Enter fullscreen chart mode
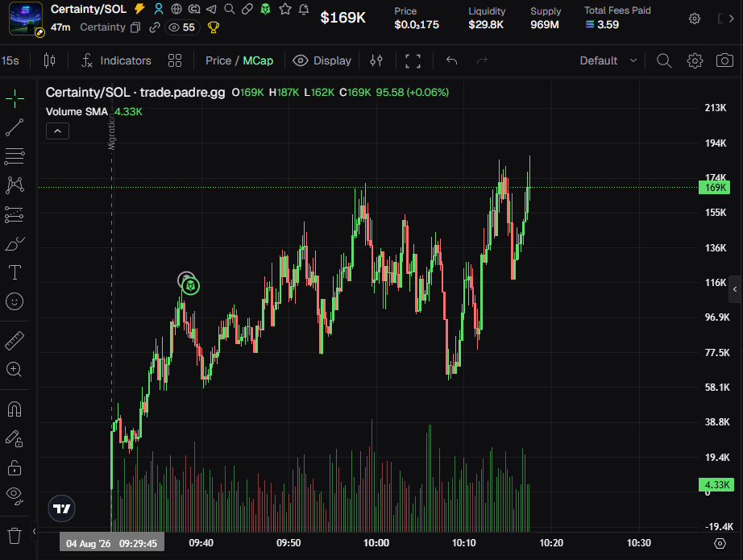 click(413, 60)
